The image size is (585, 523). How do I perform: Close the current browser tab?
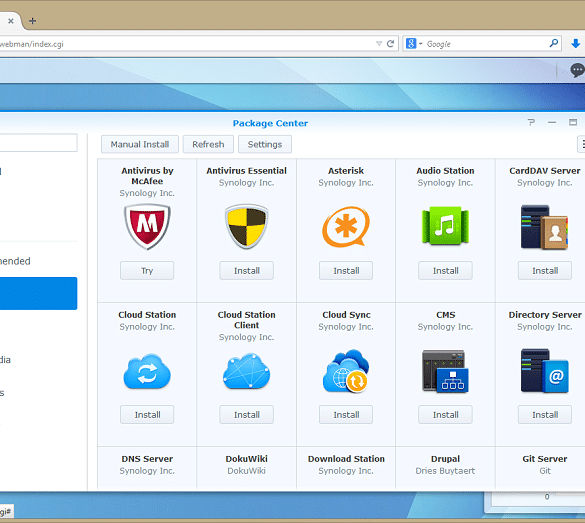11,21
